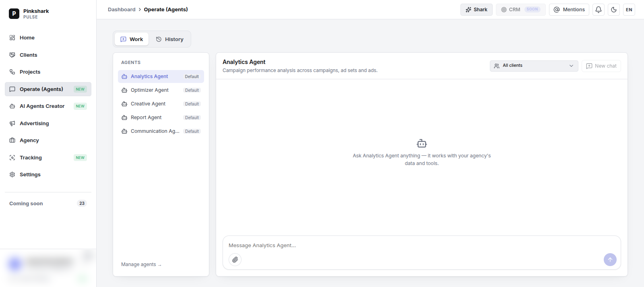
Task: Click the Report Agent robot icon
Action: [124, 118]
